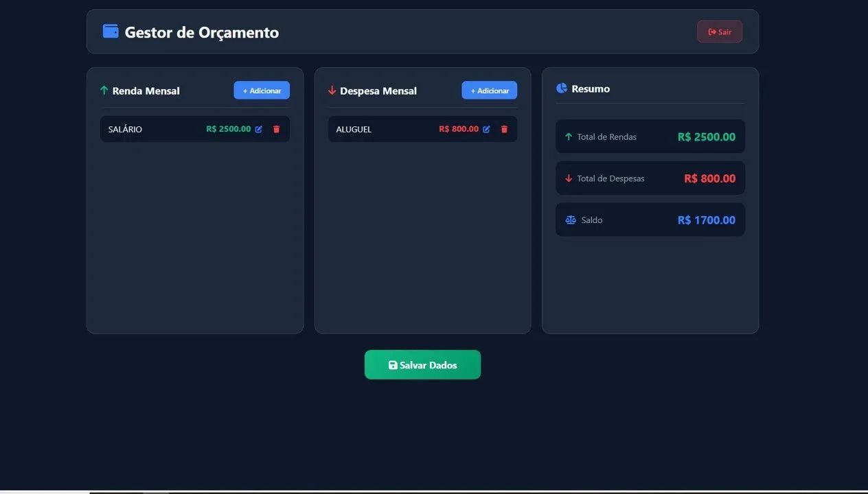Delete the SALÁRIO income entry
Screen dimensions: 868x494
point(277,129)
